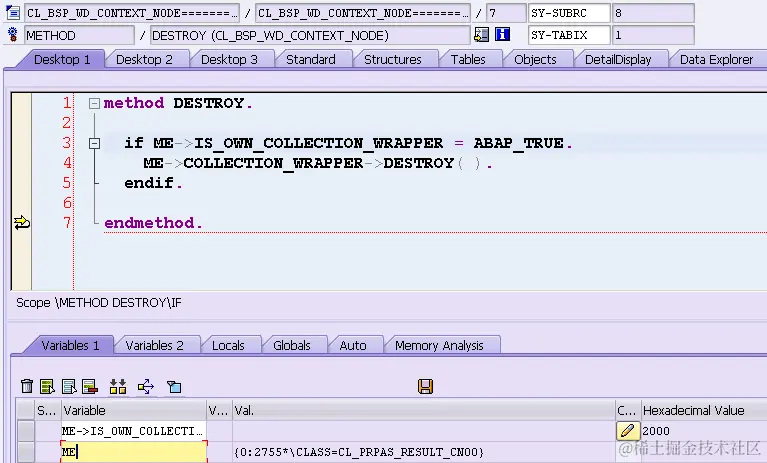Screen dimensions: 767x463
Task: Go to the Tables tab
Action: [468, 60]
